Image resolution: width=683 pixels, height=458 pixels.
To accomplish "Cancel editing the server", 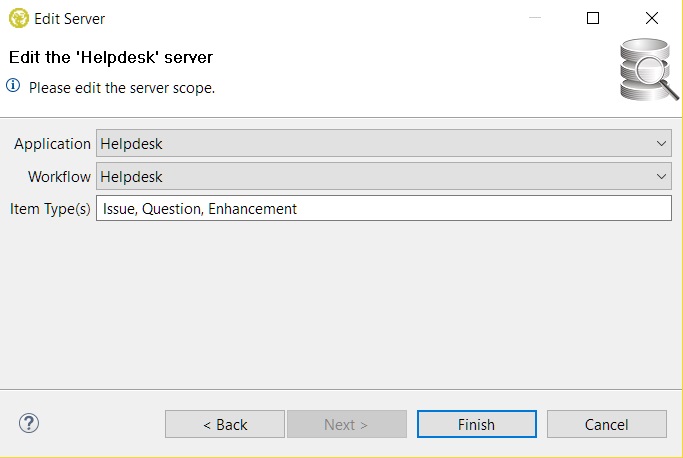I will pyautogui.click(x=606, y=424).
